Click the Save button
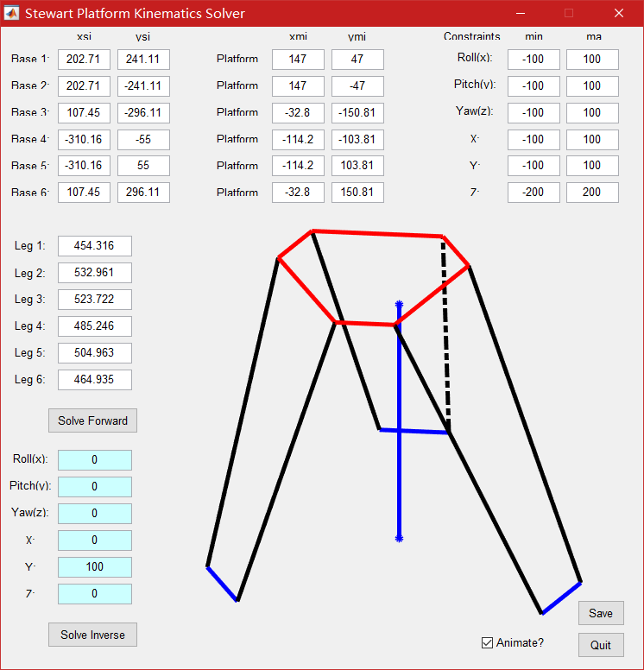The image size is (644, 670). pos(601,613)
